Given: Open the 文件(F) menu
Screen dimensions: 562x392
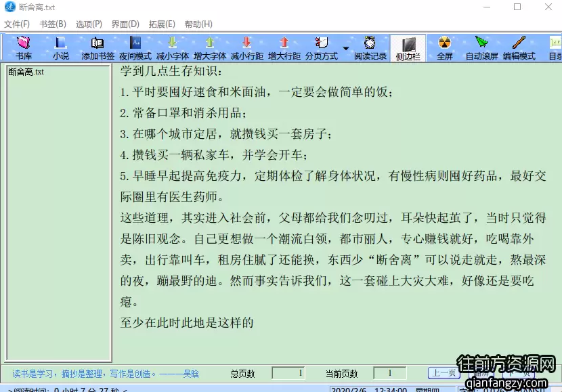Looking at the screenshot, I should (x=17, y=24).
